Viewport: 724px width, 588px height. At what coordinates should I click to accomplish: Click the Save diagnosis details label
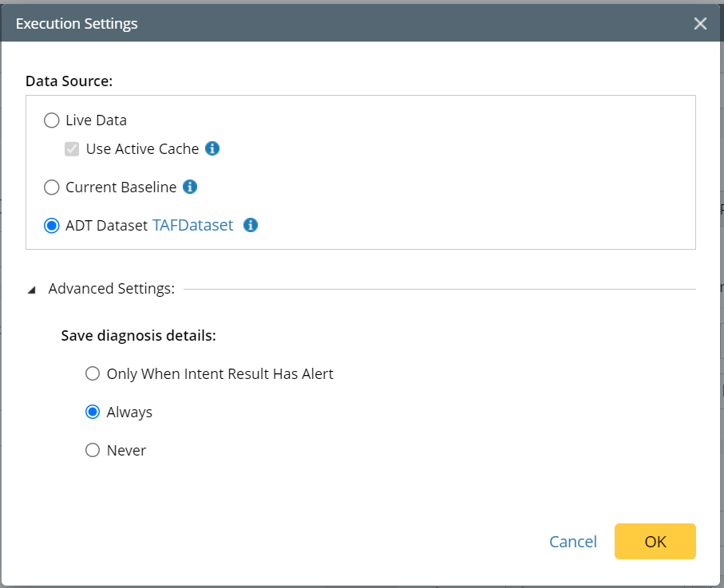[x=138, y=335]
